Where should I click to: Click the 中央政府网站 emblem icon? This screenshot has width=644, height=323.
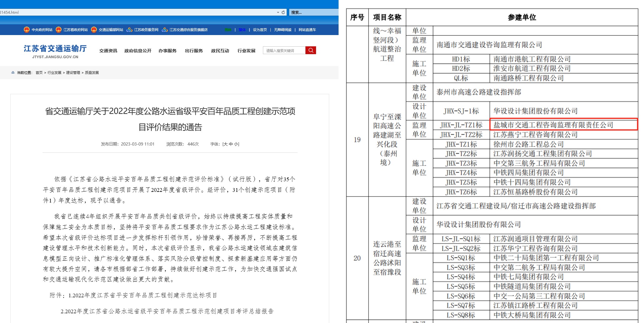point(27,30)
